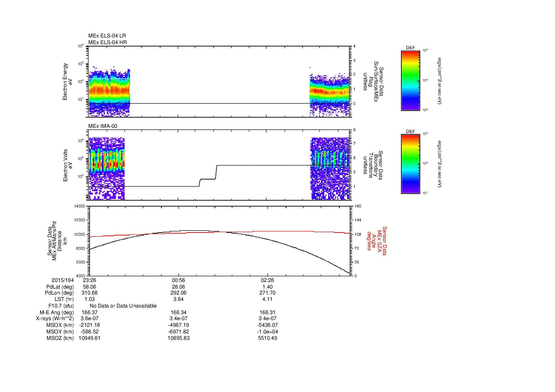Click the LST value '4.11'
This screenshot has height=392, width=555.
pos(267,299)
